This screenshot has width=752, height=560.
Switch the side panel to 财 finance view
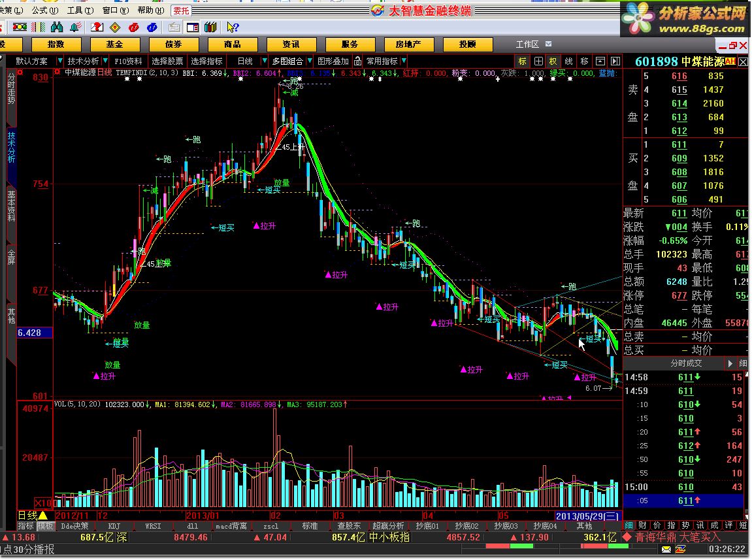pyautogui.click(x=643, y=525)
